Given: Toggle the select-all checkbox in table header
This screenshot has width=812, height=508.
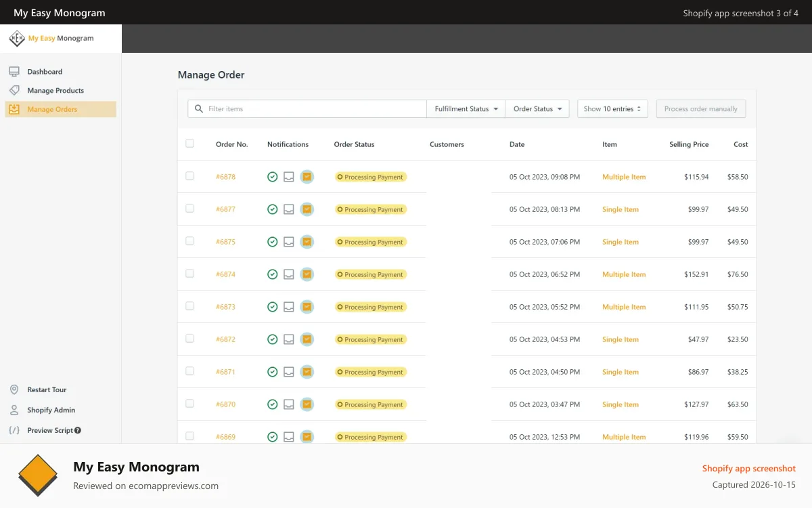Looking at the screenshot, I should click(189, 143).
